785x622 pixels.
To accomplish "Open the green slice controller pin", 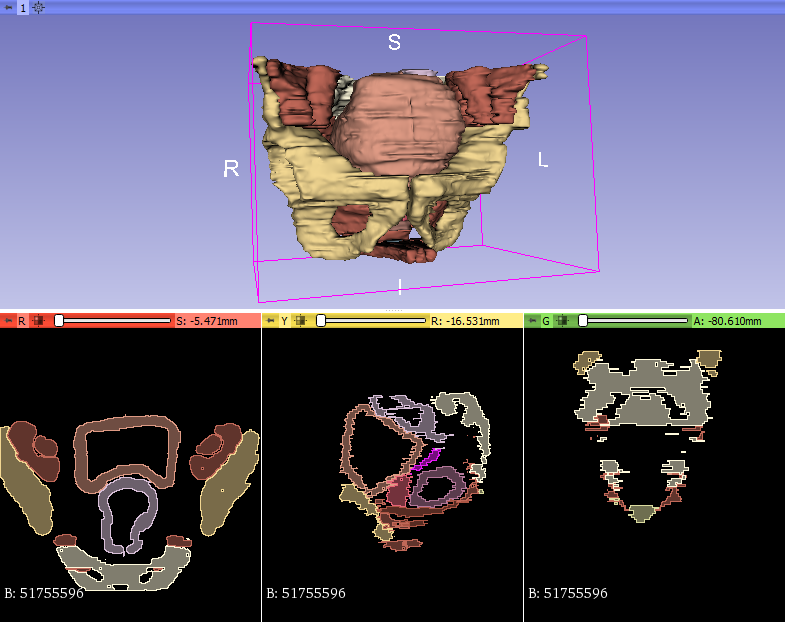I will [x=532, y=321].
